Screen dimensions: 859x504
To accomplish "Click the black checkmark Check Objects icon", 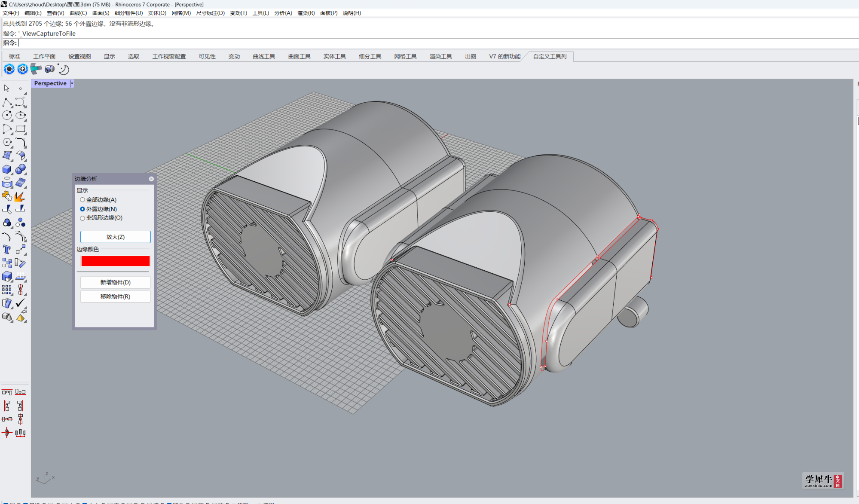I will pos(20,303).
